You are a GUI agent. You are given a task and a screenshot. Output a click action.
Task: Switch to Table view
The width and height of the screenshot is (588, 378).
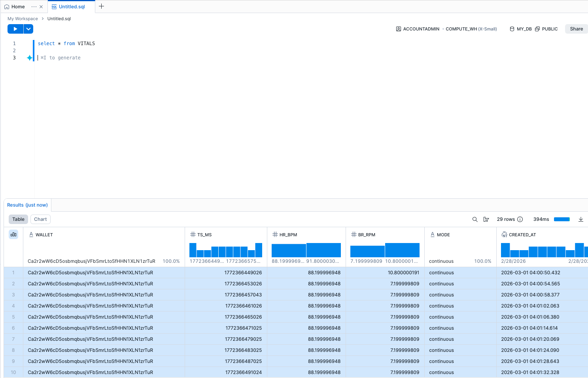pos(18,219)
